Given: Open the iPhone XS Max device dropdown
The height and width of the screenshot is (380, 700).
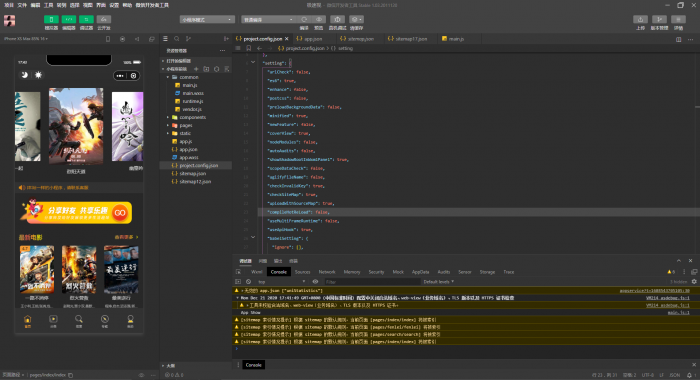Looking at the screenshot, I should 26,39.
